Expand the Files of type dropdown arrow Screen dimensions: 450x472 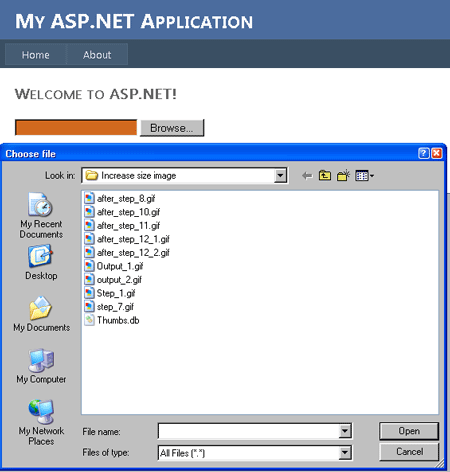[x=345, y=453]
